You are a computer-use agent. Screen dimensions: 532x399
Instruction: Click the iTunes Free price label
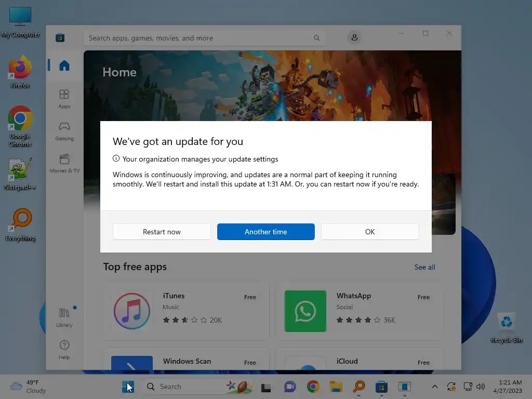tap(250, 297)
